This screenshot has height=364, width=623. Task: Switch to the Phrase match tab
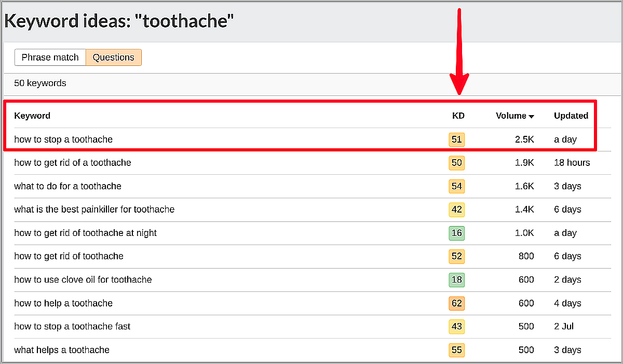(50, 58)
